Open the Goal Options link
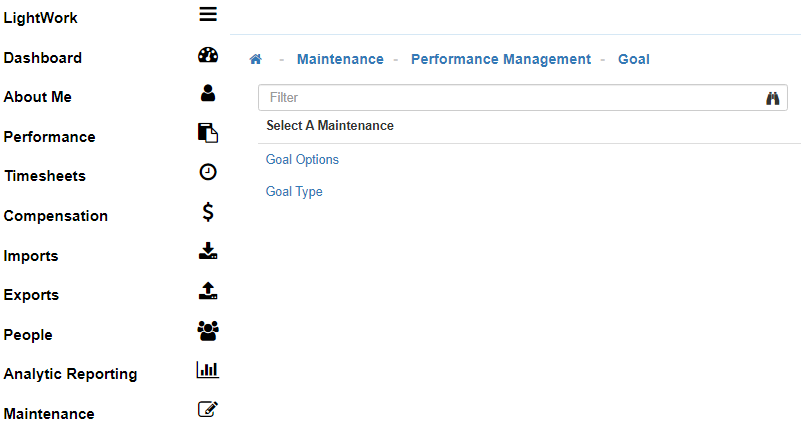The height and width of the screenshot is (439, 801). pyautogui.click(x=302, y=160)
